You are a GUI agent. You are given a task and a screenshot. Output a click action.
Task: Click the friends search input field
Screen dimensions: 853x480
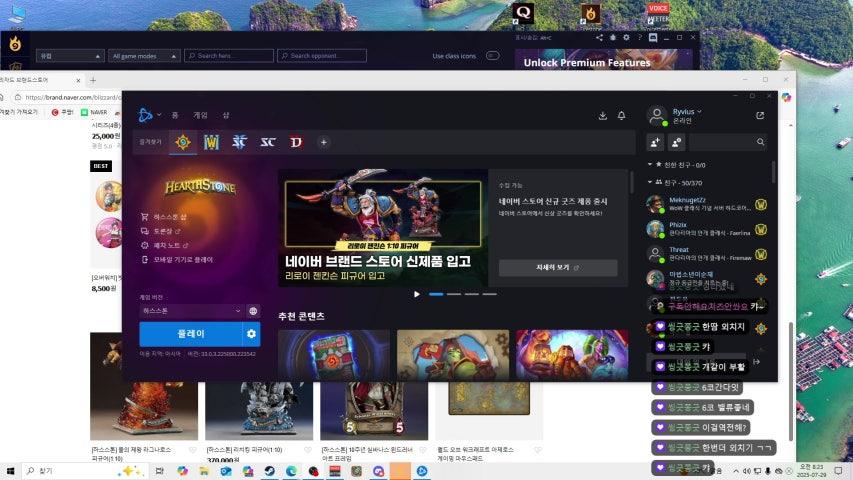(x=721, y=142)
